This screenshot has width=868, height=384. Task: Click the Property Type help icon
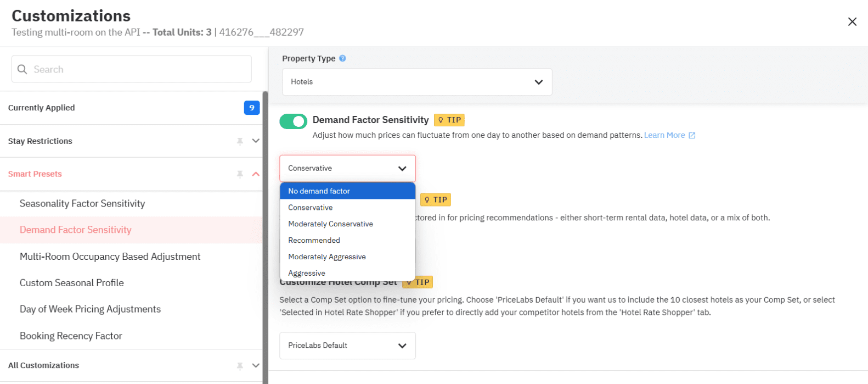pos(342,58)
